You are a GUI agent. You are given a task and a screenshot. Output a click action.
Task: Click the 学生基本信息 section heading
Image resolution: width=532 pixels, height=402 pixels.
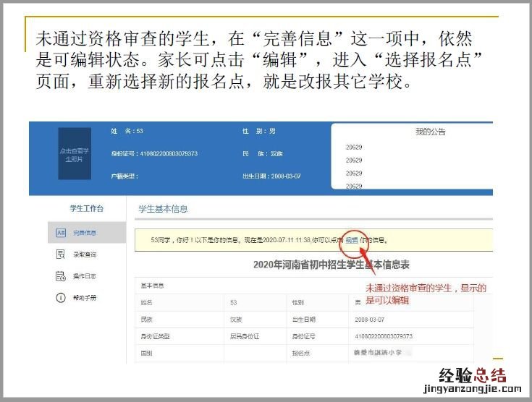tap(163, 209)
